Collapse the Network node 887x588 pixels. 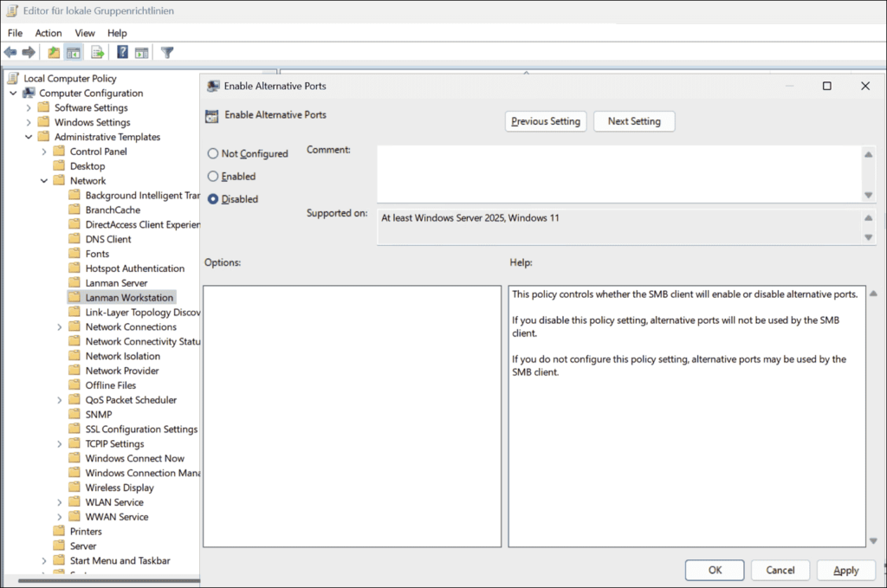(x=43, y=180)
